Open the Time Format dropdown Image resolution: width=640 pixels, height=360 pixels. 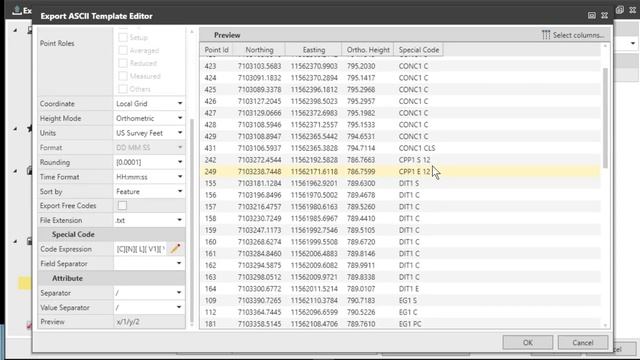point(149,177)
